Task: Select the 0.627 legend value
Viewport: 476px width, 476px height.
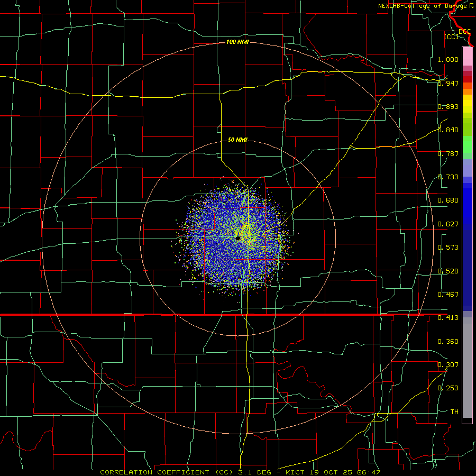Action: (x=448, y=224)
